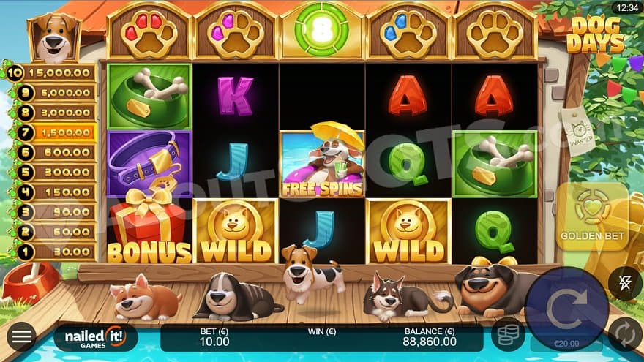
Task: Click the green number 8 medallion
Action: [x=321, y=29]
